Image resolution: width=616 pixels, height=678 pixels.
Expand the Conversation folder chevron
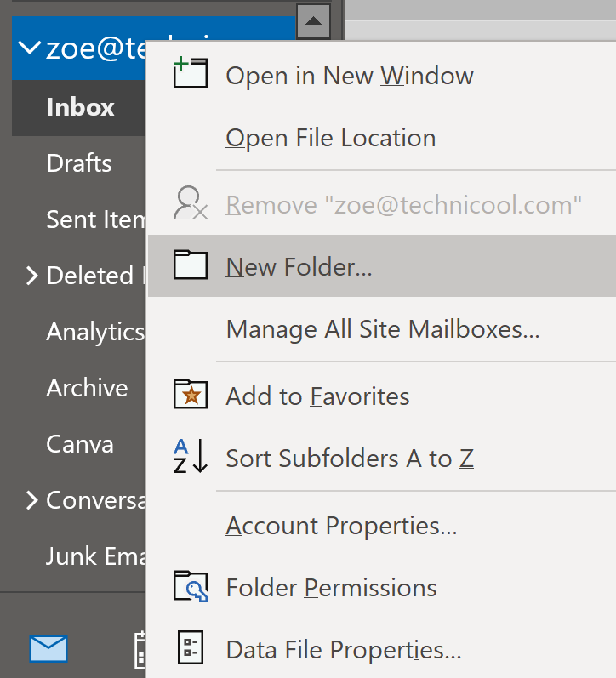click(32, 500)
